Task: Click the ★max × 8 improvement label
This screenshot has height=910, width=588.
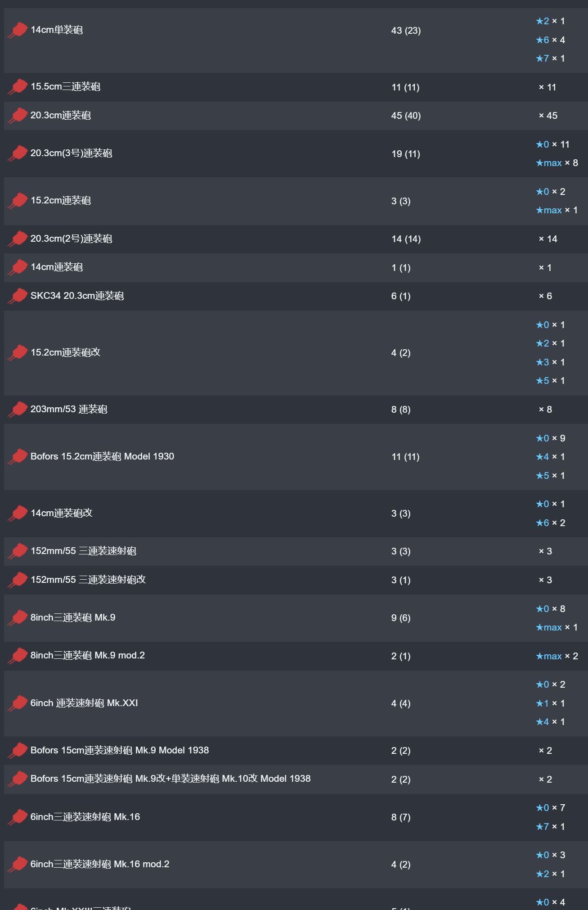Action: [x=557, y=163]
